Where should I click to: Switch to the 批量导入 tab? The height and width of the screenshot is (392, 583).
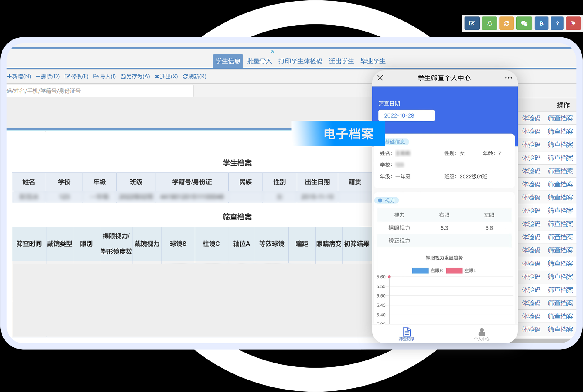tap(259, 61)
